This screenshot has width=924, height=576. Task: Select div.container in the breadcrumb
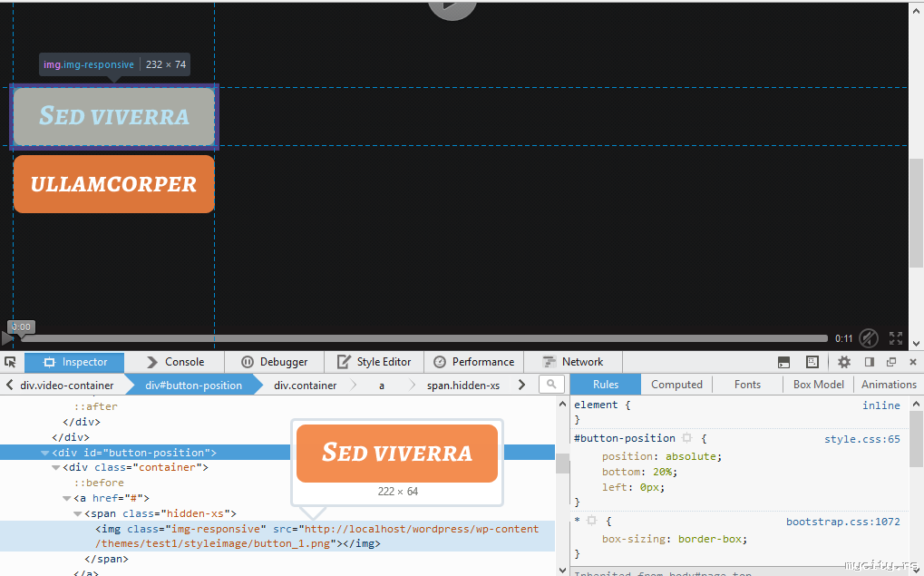tap(305, 386)
